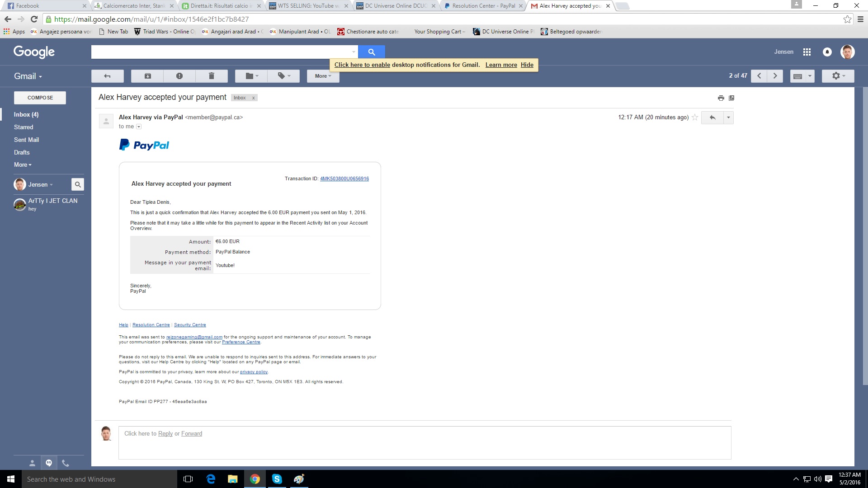Delete the email with the trash icon
This screenshot has width=868, height=488.
(x=211, y=76)
